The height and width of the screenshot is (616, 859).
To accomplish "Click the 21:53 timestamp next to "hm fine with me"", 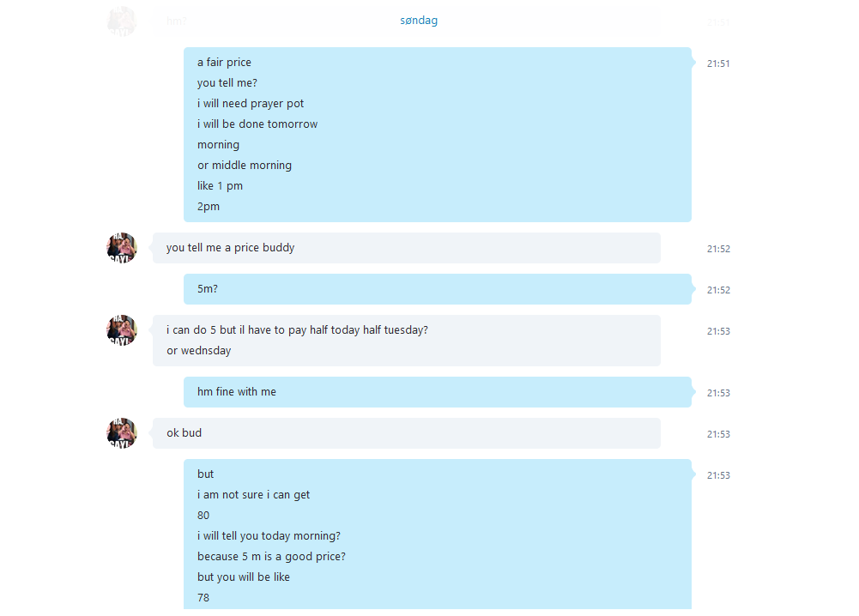I will click(718, 393).
